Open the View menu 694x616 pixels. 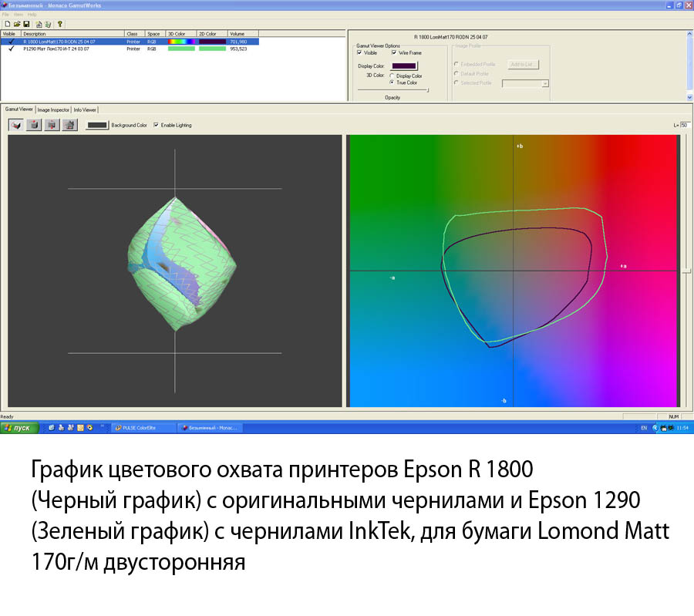19,15
